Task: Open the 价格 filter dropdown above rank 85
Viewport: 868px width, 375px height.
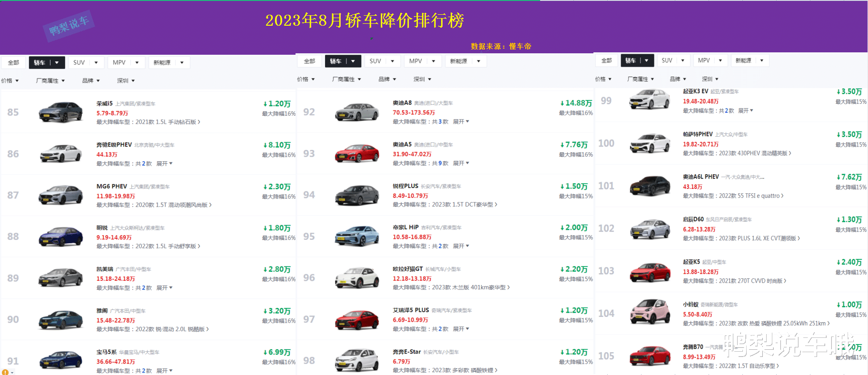Action: [x=10, y=81]
